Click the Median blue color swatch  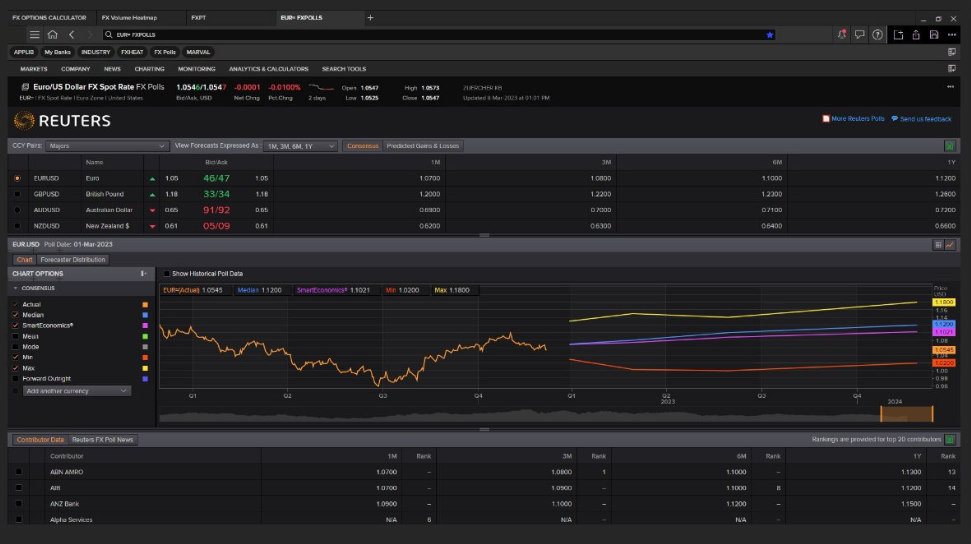(145, 315)
